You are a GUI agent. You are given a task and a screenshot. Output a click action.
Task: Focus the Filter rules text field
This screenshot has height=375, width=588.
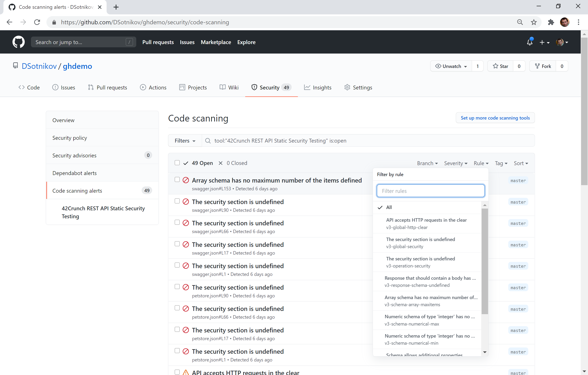(x=430, y=191)
